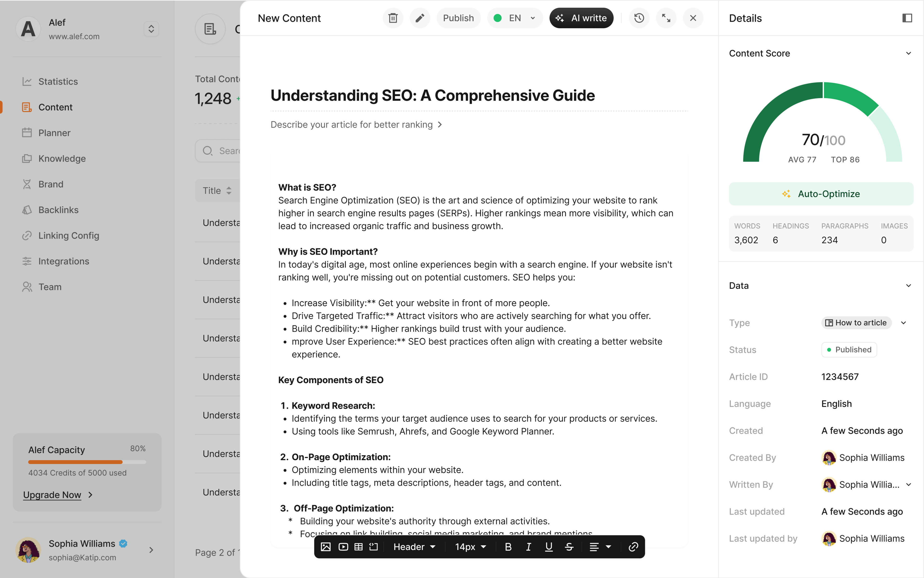
Task: Open Knowledge in the sidebar
Action: tap(54, 158)
